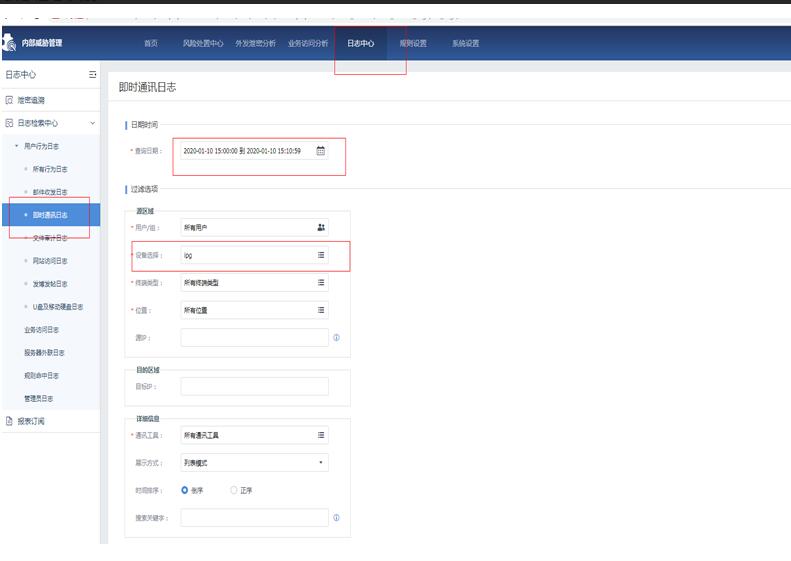Click the 报表订阅 document icon
This screenshot has width=791, height=561.
tap(9, 421)
